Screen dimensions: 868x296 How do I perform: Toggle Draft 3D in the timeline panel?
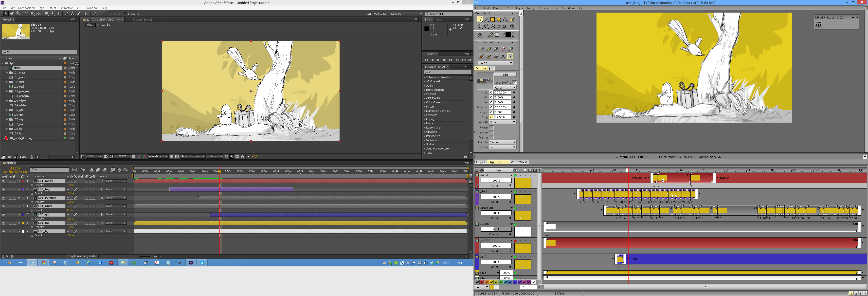[x=83, y=170]
